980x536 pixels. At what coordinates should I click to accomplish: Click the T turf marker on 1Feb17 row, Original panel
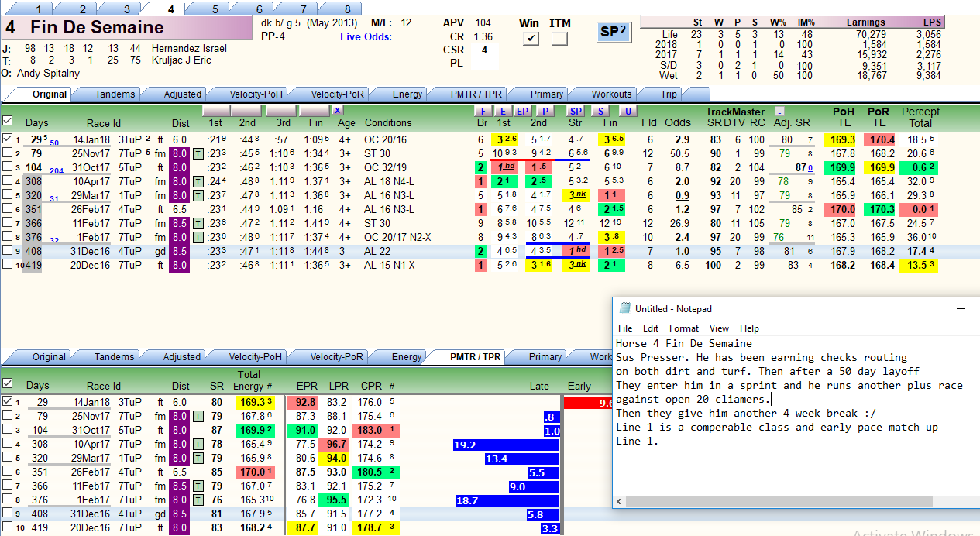point(198,237)
